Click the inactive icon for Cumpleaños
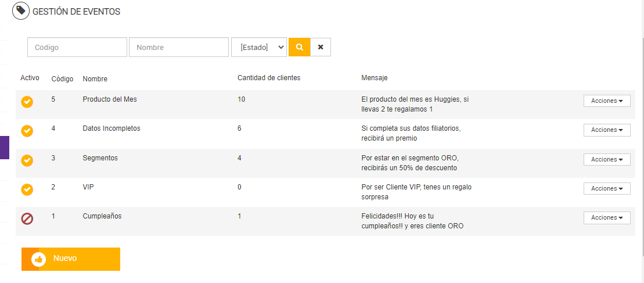Screen dimensions: 644x283 27,218
